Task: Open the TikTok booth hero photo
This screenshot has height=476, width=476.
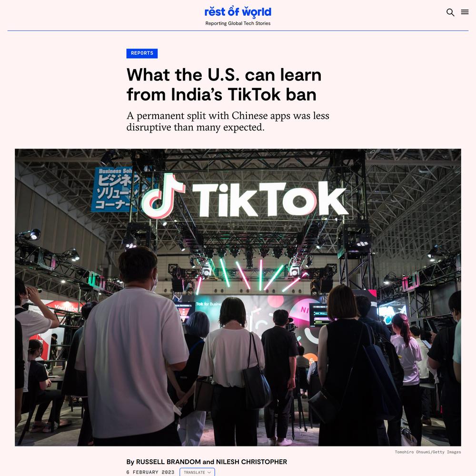Action: (238, 297)
